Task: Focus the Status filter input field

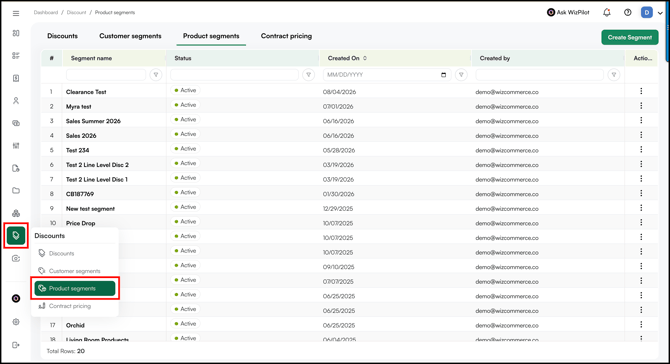Action: point(234,75)
